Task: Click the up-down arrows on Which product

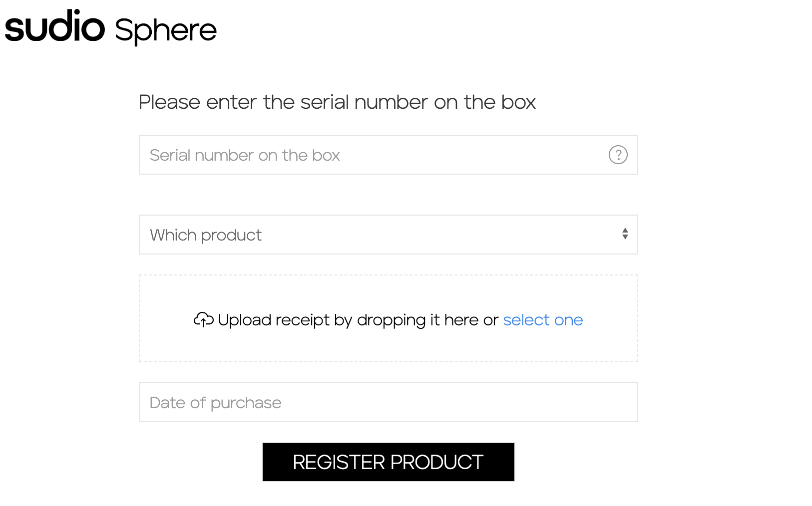Action: tap(625, 234)
